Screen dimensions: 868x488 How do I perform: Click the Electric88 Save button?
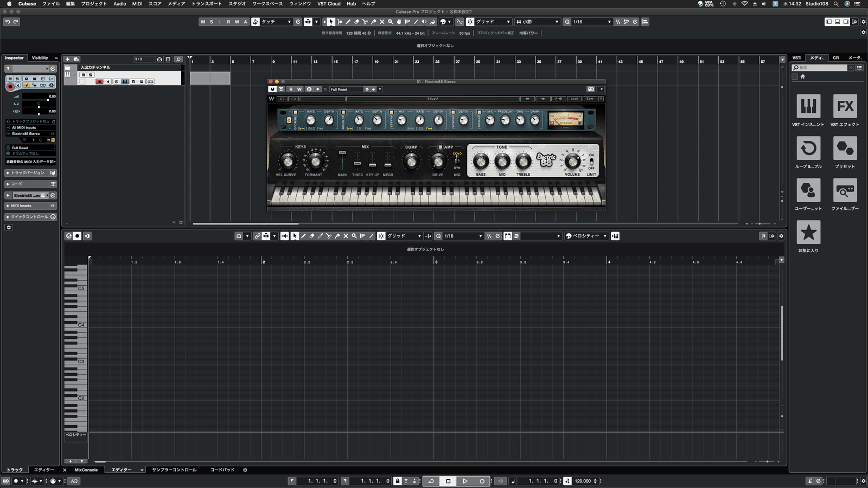[x=589, y=99]
